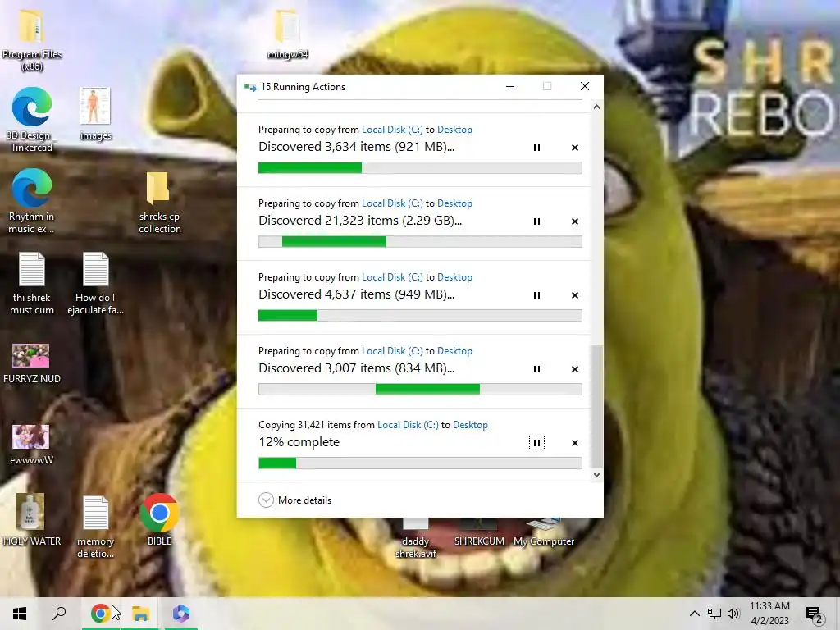Image resolution: width=840 pixels, height=630 pixels.
Task: Open the Windows Start menu
Action: coord(20,614)
